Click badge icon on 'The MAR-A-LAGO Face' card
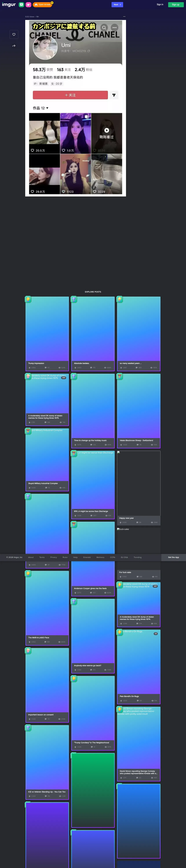Viewport: 186px width, 868px height. tap(28, 573)
